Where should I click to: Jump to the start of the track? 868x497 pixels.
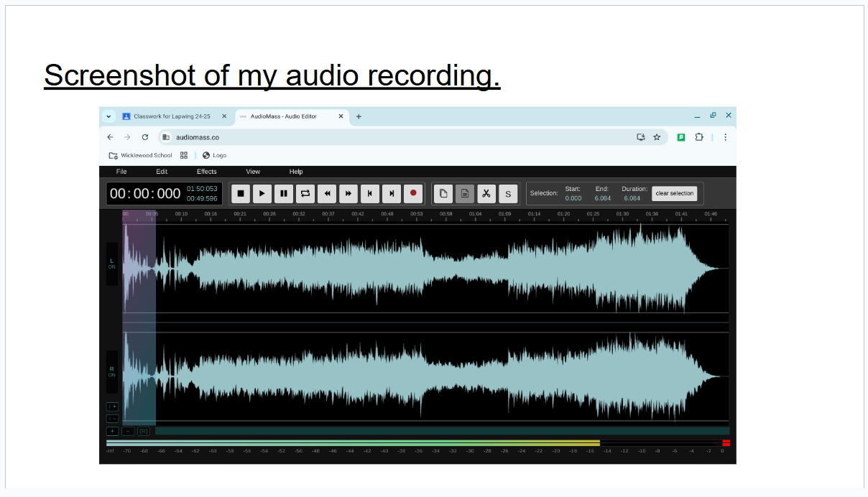pyautogui.click(x=370, y=193)
